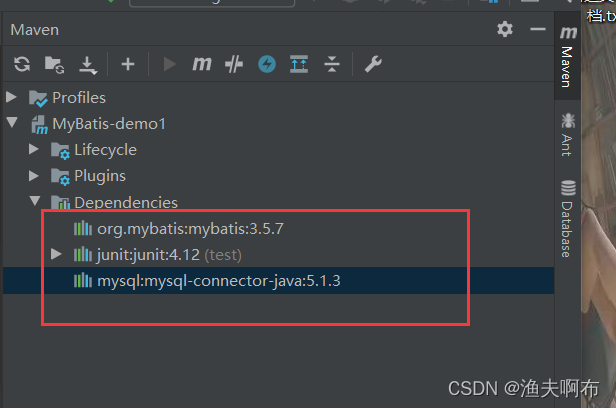Toggle offline mode lightning icon
616x408 pixels.
pyautogui.click(x=267, y=64)
